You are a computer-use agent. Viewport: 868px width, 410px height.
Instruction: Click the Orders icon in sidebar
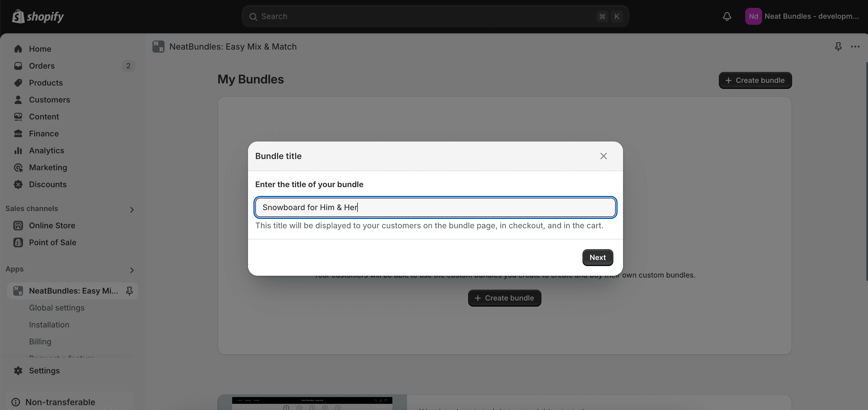point(18,66)
